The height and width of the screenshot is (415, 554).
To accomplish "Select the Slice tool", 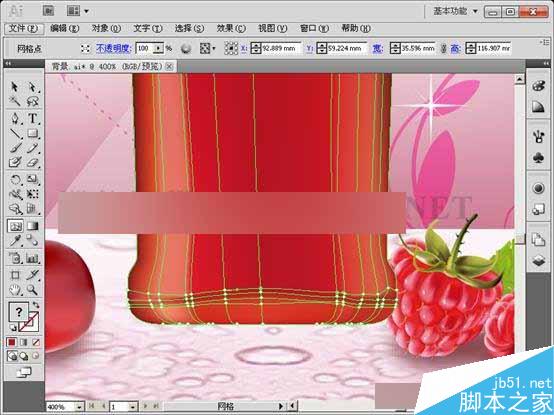I will [x=32, y=275].
